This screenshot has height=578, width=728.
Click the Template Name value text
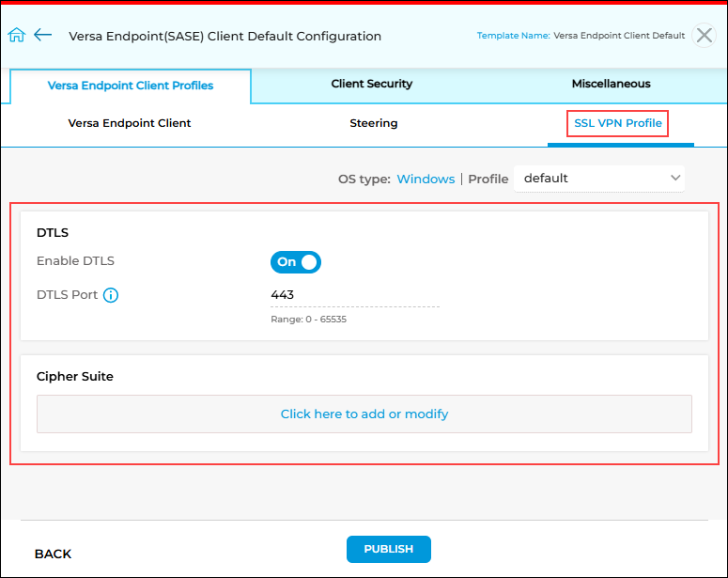tap(619, 36)
